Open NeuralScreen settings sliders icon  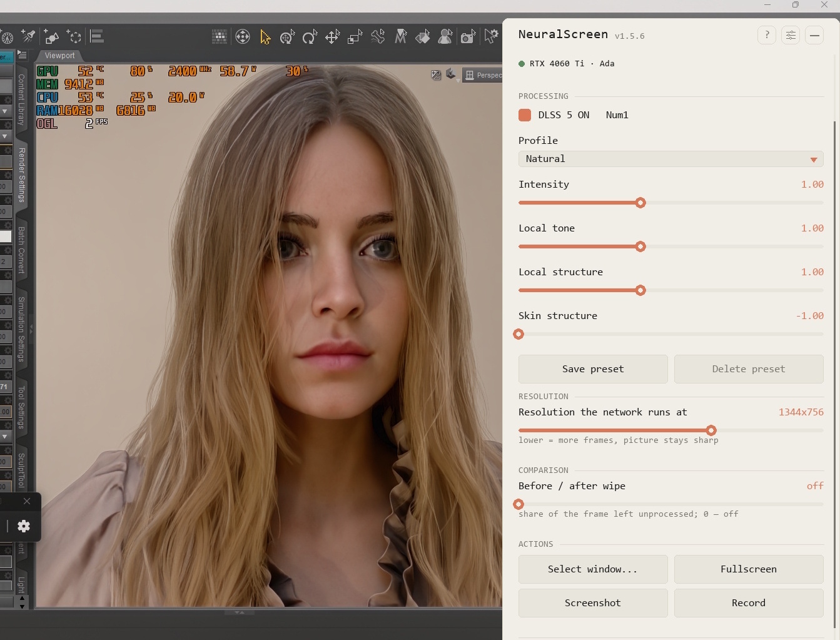pyautogui.click(x=791, y=35)
